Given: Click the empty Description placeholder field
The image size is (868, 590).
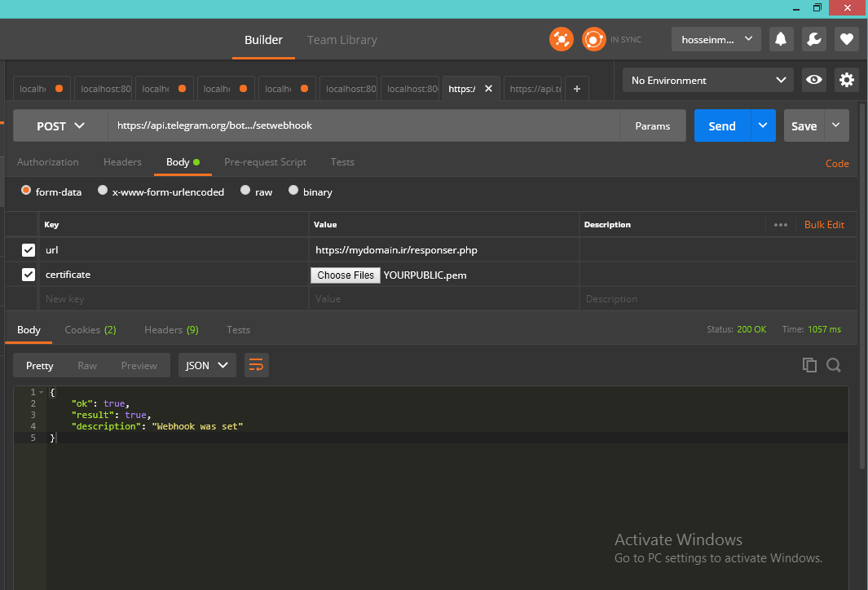Looking at the screenshot, I should tap(718, 299).
